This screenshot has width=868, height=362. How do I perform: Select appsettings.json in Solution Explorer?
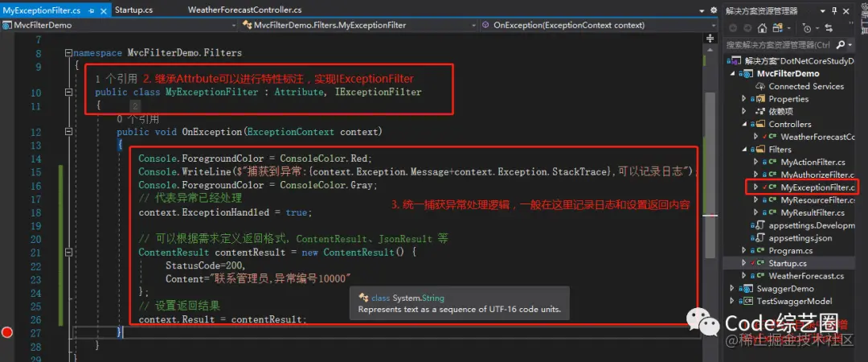click(x=800, y=238)
